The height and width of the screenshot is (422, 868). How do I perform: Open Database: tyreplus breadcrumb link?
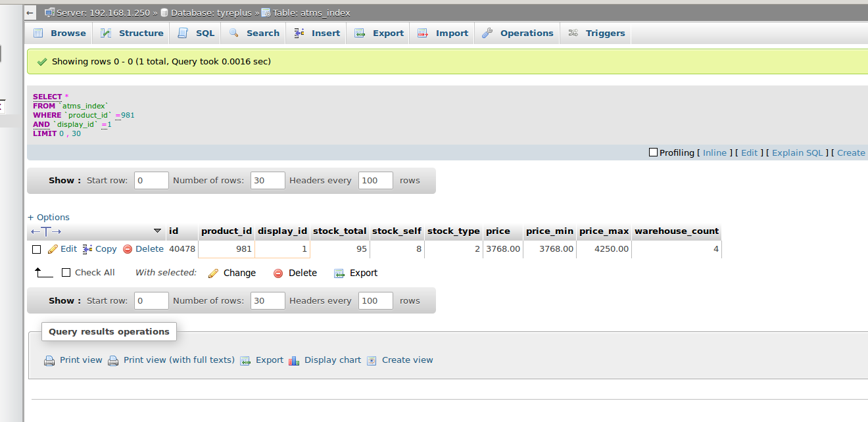211,12
